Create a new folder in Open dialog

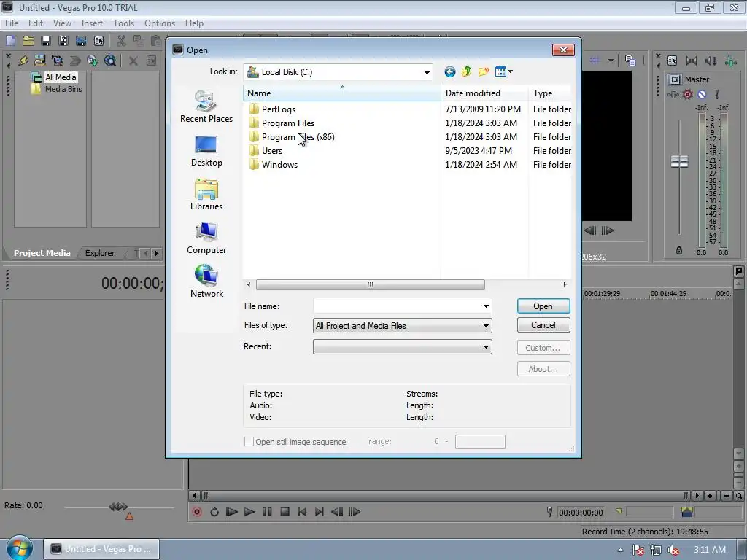(484, 72)
